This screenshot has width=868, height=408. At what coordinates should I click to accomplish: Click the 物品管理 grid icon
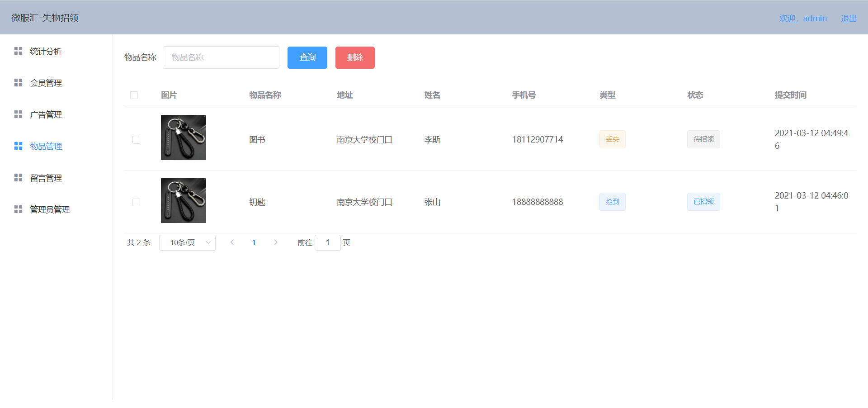(18, 146)
